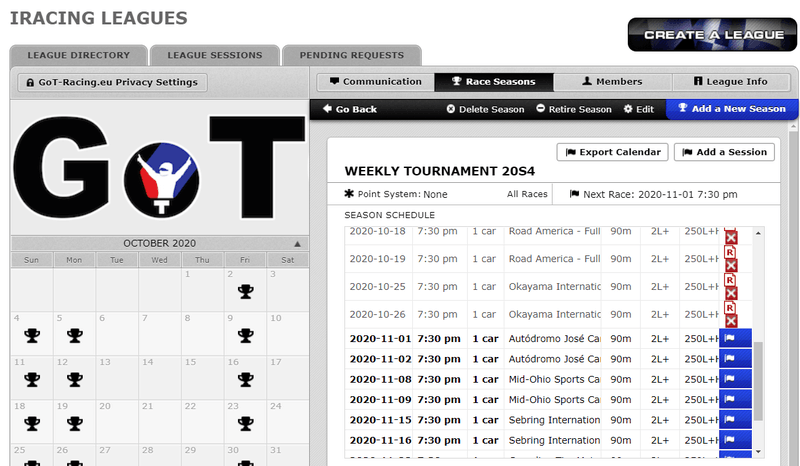Open the League Sessions tab
Image resolution: width=800 pixels, height=466 pixels.
click(215, 55)
